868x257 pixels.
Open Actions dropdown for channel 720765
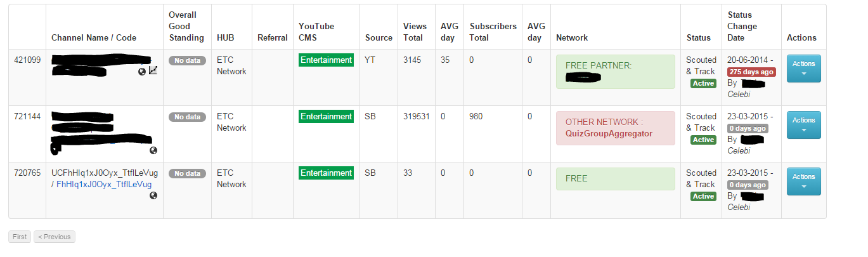(x=803, y=181)
